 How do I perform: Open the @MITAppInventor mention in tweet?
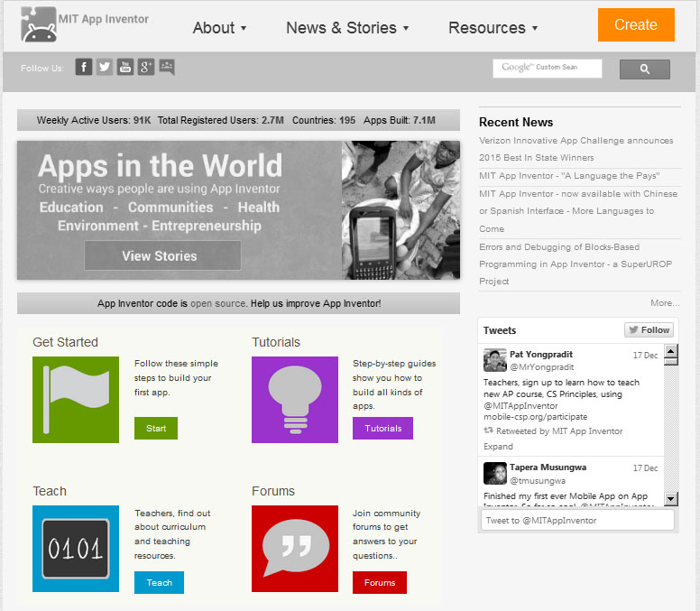520,405
